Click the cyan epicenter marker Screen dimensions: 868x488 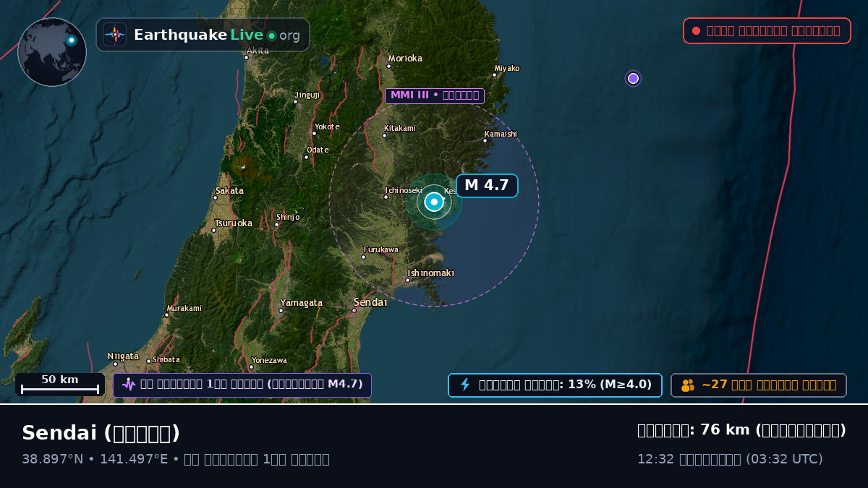point(434,202)
